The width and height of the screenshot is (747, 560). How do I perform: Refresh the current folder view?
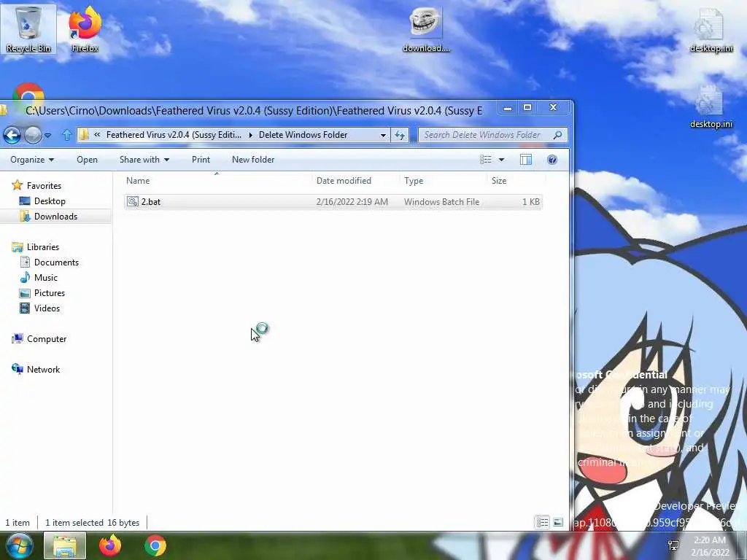(x=399, y=135)
